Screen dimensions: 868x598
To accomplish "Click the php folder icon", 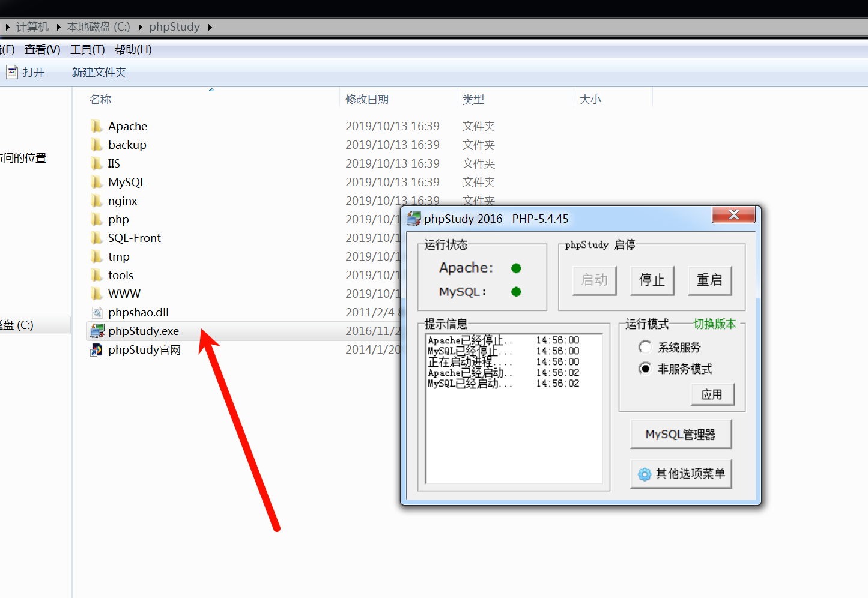I will point(97,219).
